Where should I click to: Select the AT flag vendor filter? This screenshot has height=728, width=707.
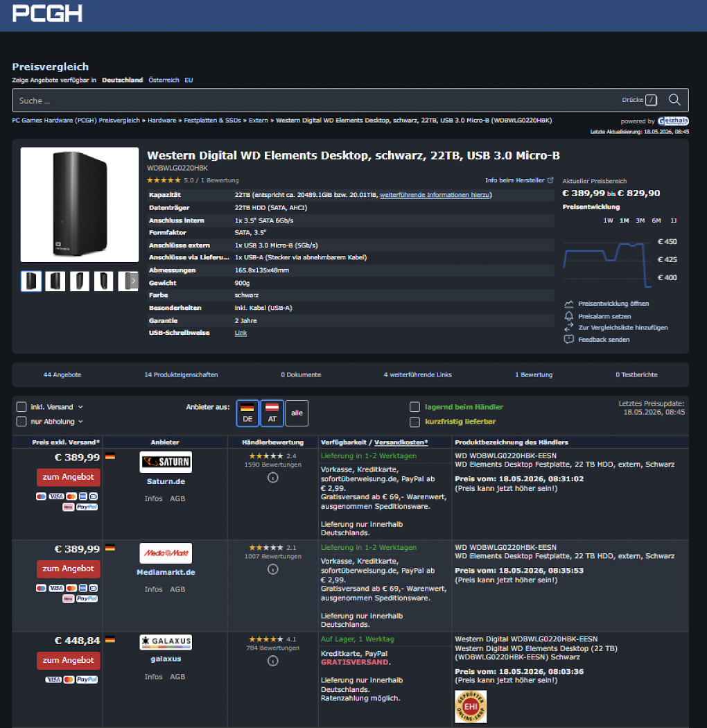[x=272, y=413]
